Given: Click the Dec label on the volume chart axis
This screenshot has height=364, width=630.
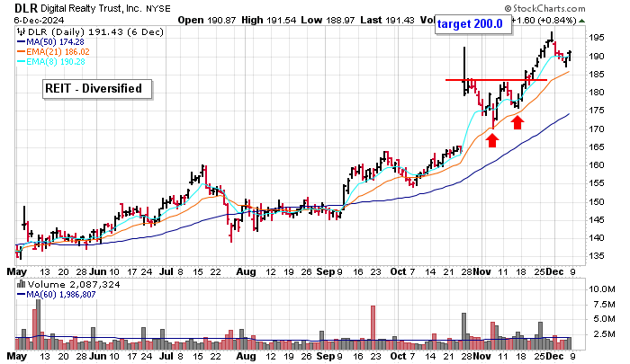Looking at the screenshot, I should [x=555, y=356].
